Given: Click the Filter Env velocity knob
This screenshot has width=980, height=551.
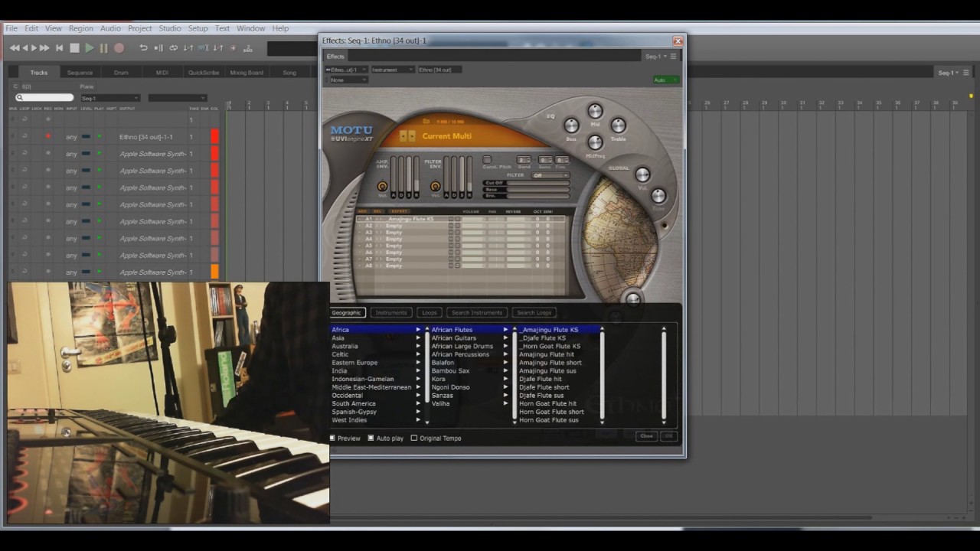Looking at the screenshot, I should coord(435,186).
